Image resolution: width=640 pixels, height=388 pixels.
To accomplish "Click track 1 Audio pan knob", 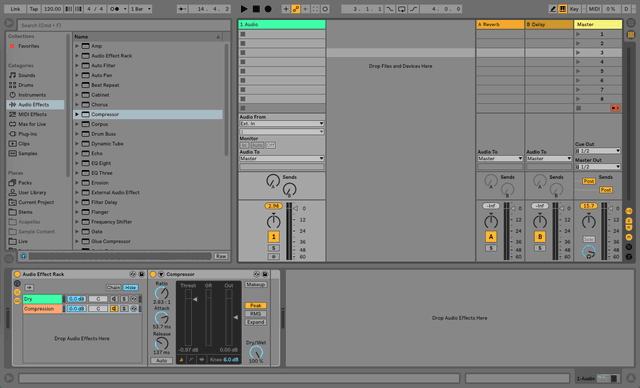I will pos(273,222).
